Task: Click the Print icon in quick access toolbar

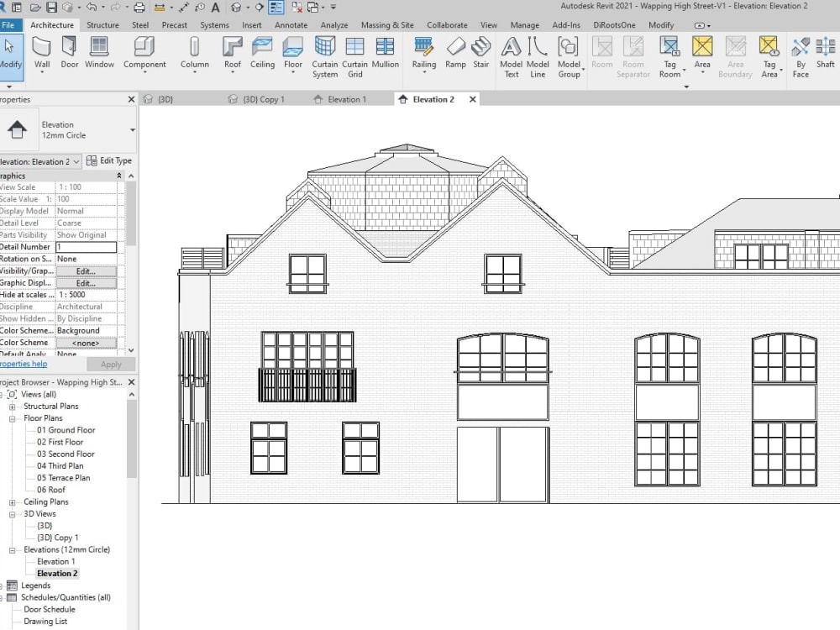Action: click(x=139, y=8)
